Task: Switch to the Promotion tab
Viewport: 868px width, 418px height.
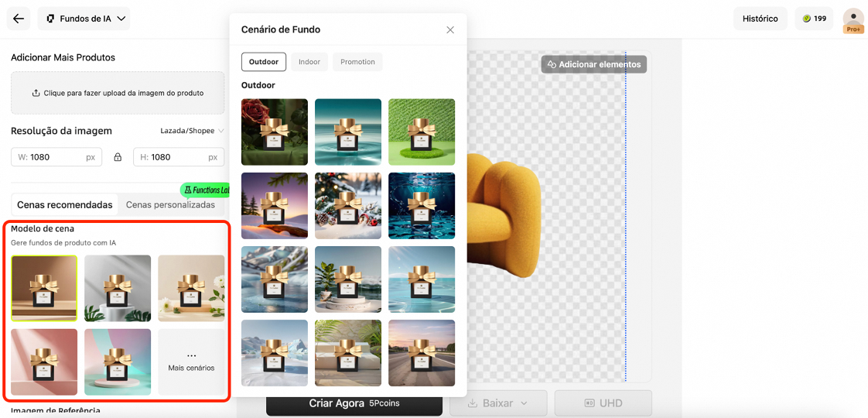Action: click(x=357, y=62)
